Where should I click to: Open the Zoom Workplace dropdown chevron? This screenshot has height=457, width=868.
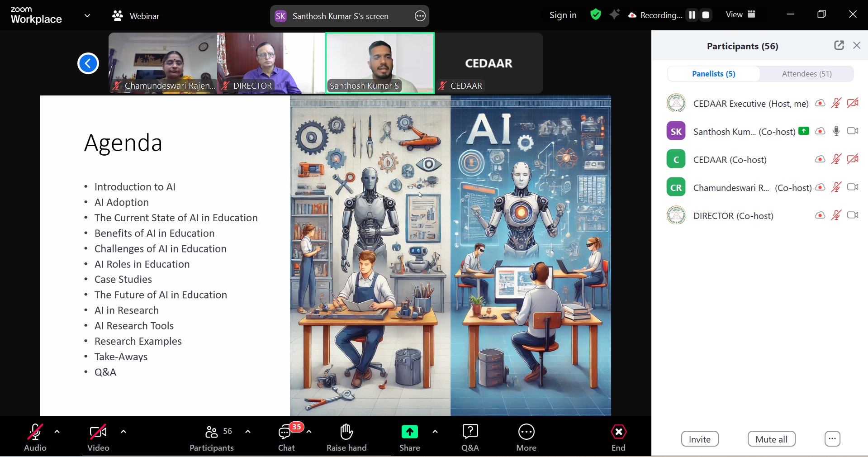[x=87, y=16]
